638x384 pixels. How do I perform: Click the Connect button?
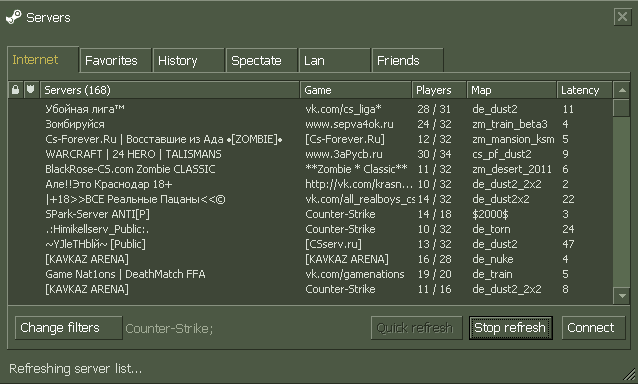pyautogui.click(x=593, y=328)
